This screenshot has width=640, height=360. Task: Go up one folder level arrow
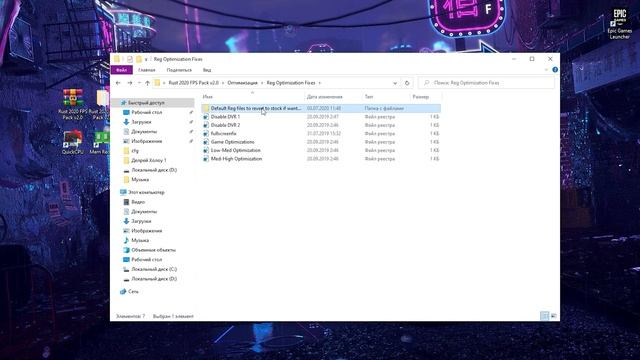147,83
